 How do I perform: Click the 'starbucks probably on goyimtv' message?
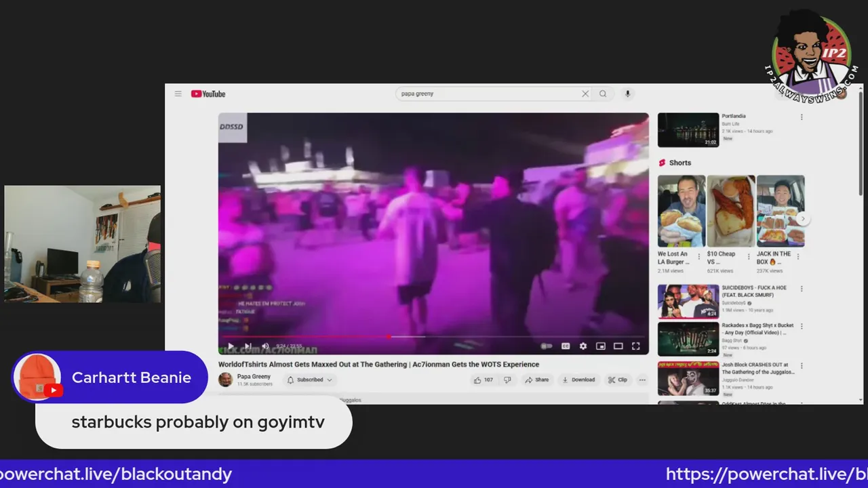(198, 422)
